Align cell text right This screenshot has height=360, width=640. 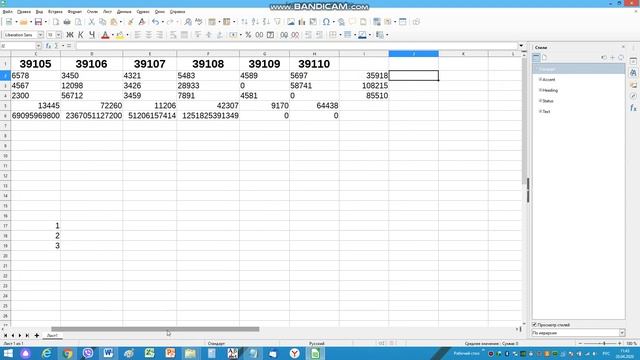[160, 35]
